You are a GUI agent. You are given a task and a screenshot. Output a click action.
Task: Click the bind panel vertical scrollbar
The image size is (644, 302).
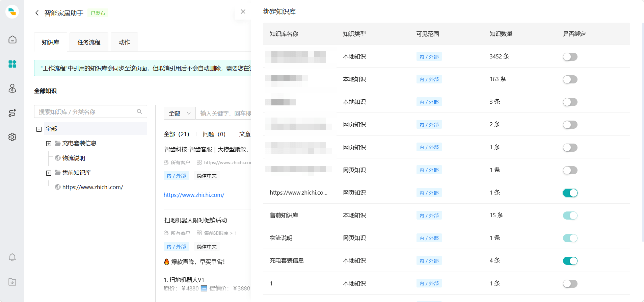pos(642,132)
